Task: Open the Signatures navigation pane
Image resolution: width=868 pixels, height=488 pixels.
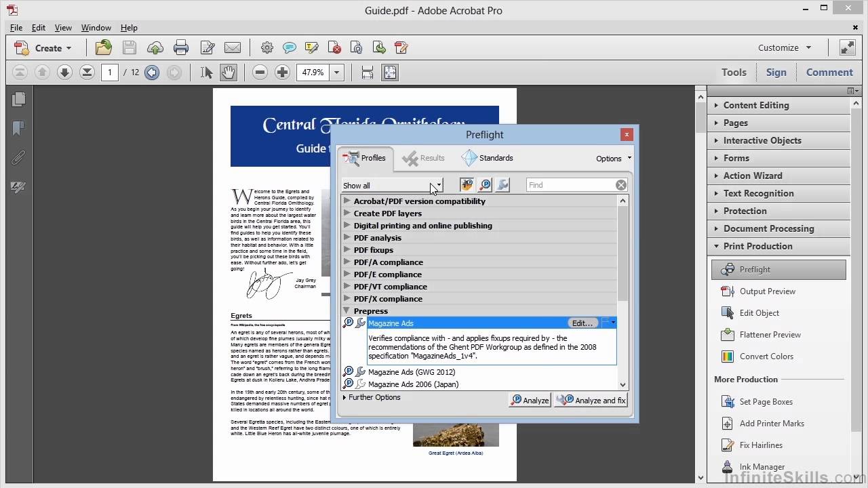Action: pyautogui.click(x=18, y=186)
